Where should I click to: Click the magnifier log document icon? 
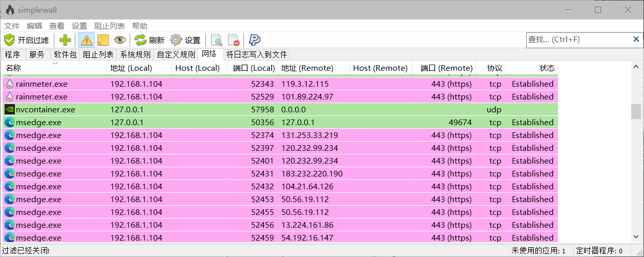click(x=217, y=40)
